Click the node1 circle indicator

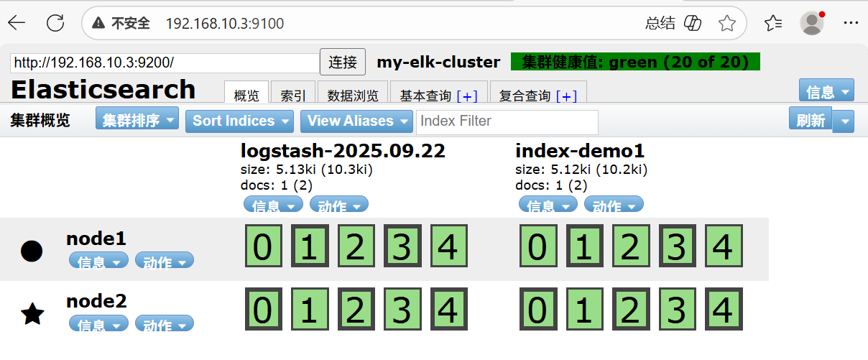coord(32,251)
